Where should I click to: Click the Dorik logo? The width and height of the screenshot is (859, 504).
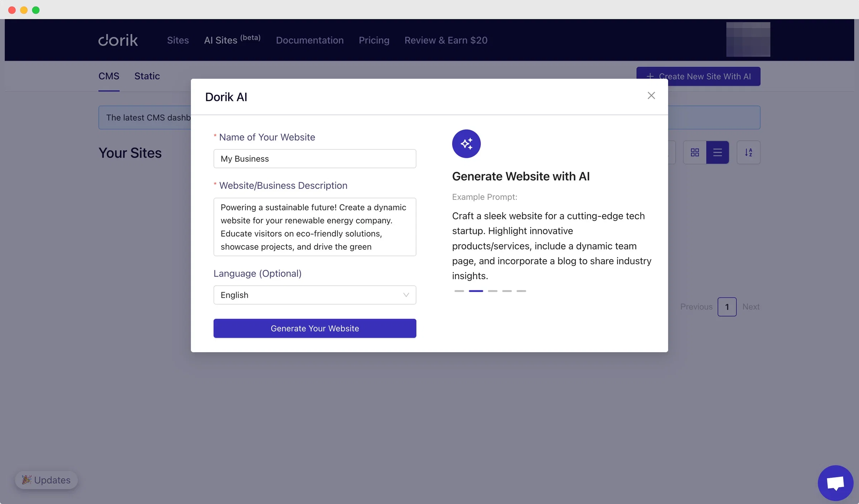(118, 40)
